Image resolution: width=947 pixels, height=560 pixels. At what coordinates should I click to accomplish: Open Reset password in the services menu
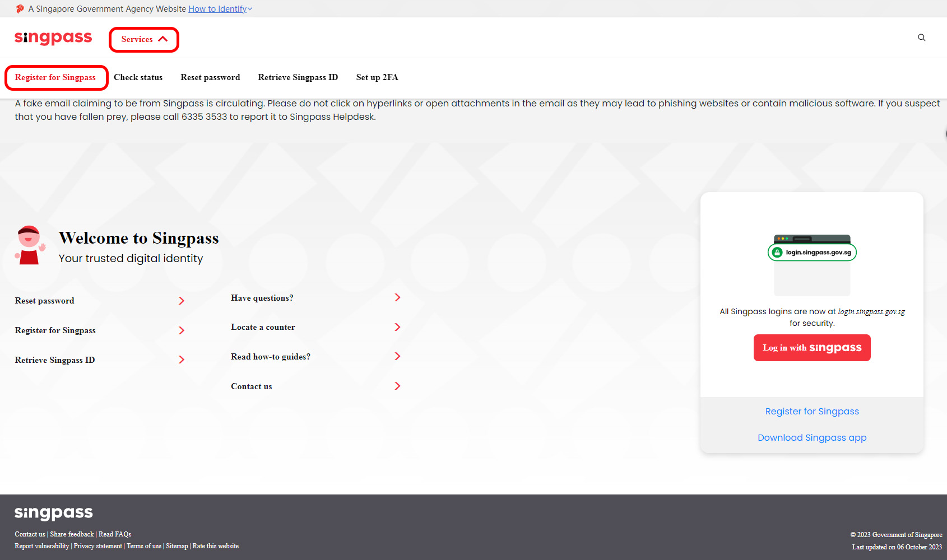click(x=210, y=77)
